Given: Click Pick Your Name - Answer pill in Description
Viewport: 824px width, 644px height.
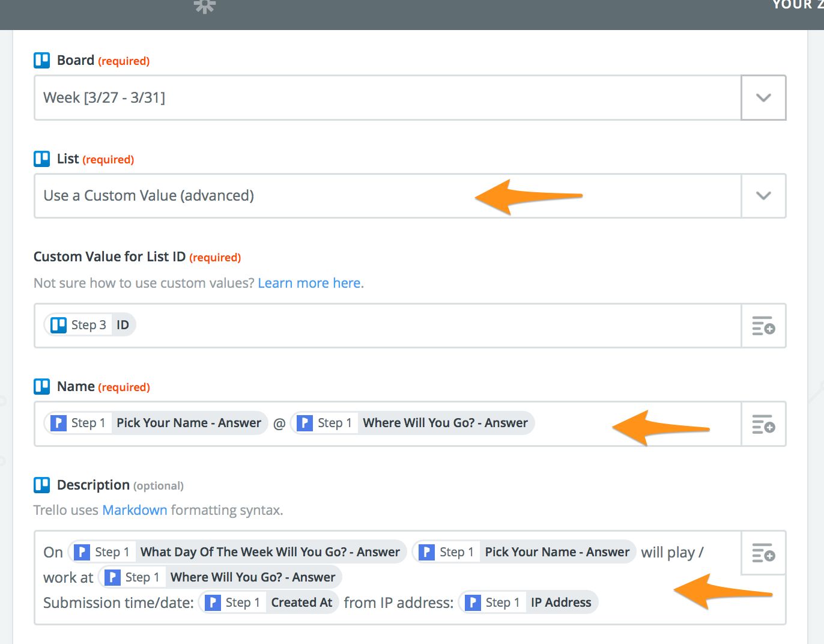Looking at the screenshot, I should [524, 552].
